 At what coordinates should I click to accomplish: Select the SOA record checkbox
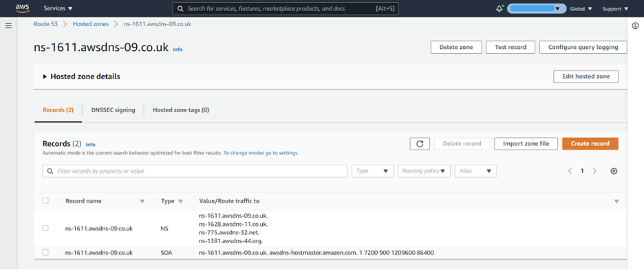[x=45, y=253]
